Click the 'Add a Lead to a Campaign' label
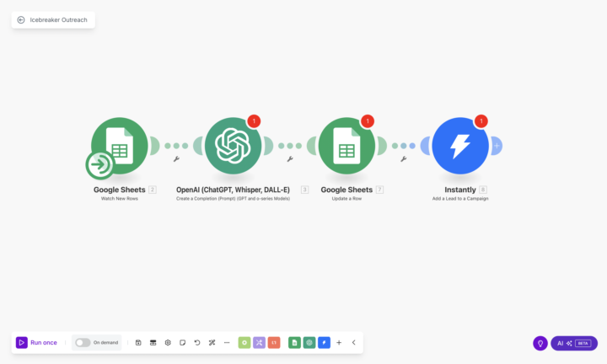Image resolution: width=607 pixels, height=364 pixels. click(460, 199)
